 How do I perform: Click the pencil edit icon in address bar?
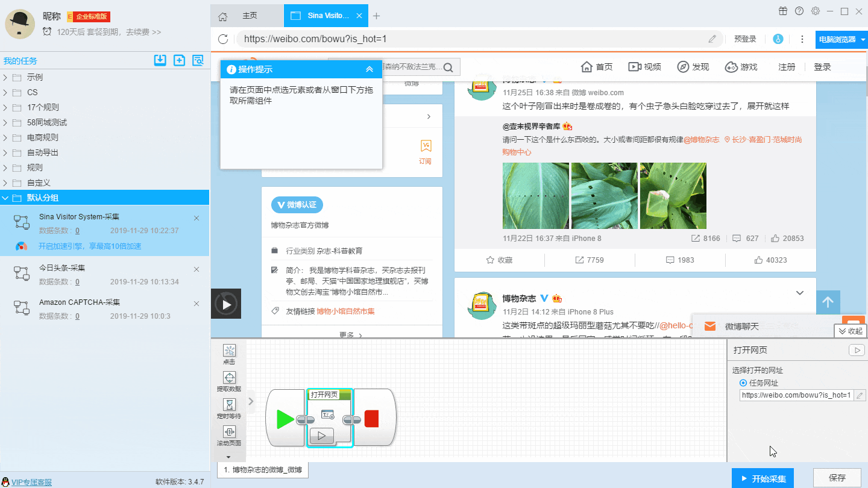tap(712, 39)
